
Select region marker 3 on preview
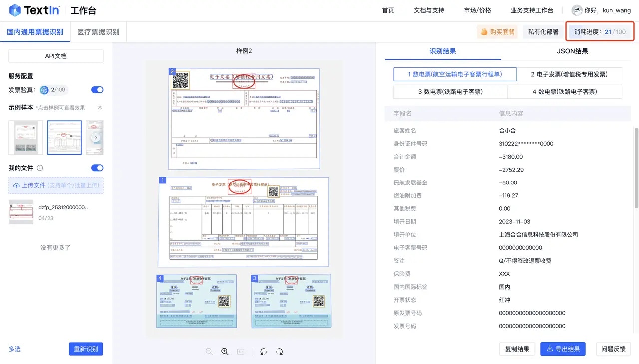pos(254,278)
